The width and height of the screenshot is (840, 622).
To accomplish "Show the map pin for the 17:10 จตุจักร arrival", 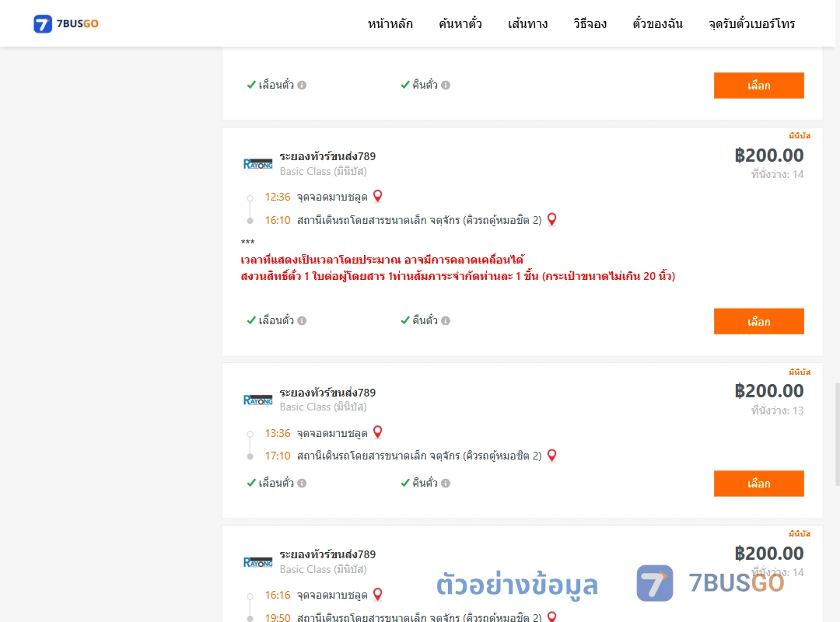I will coord(551,456).
